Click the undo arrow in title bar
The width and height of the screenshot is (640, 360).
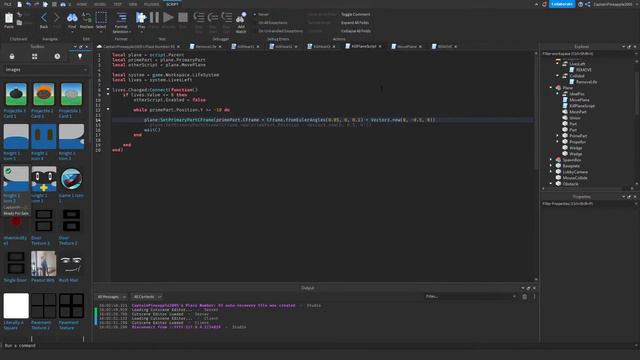coord(28,4)
